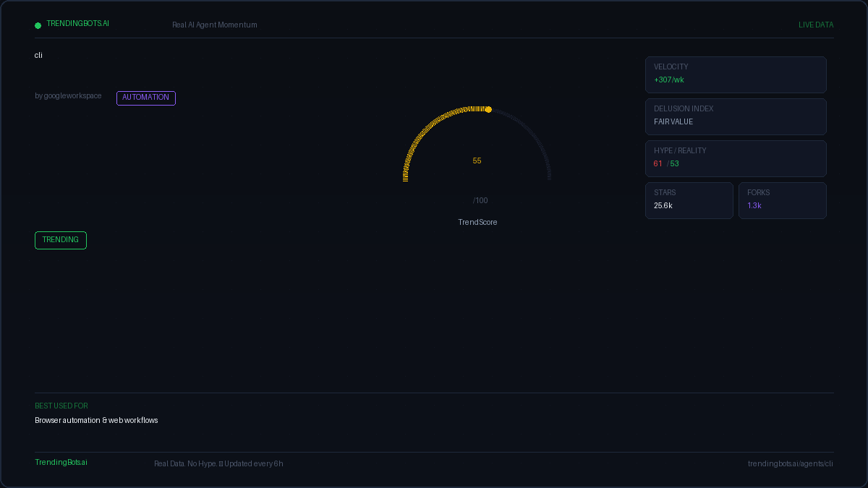Click the TrendScore gauge label
The image size is (868, 488).
click(x=477, y=223)
